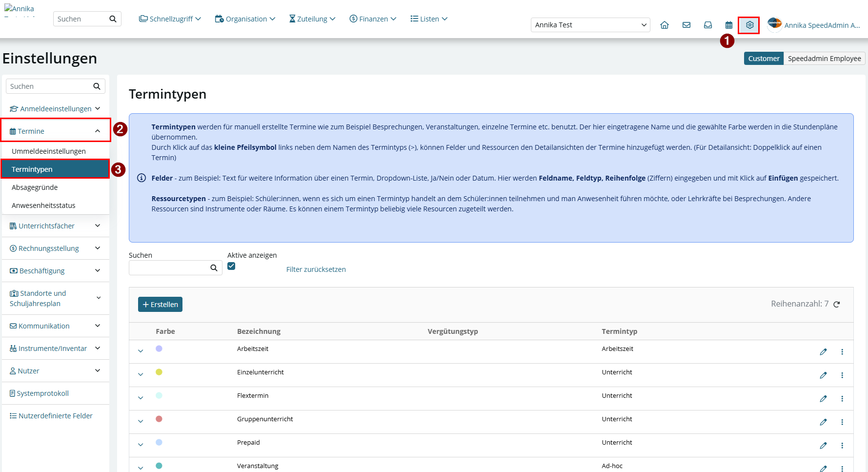The width and height of the screenshot is (868, 472).
Task: Open calendar icon in top bar
Action: point(729,25)
